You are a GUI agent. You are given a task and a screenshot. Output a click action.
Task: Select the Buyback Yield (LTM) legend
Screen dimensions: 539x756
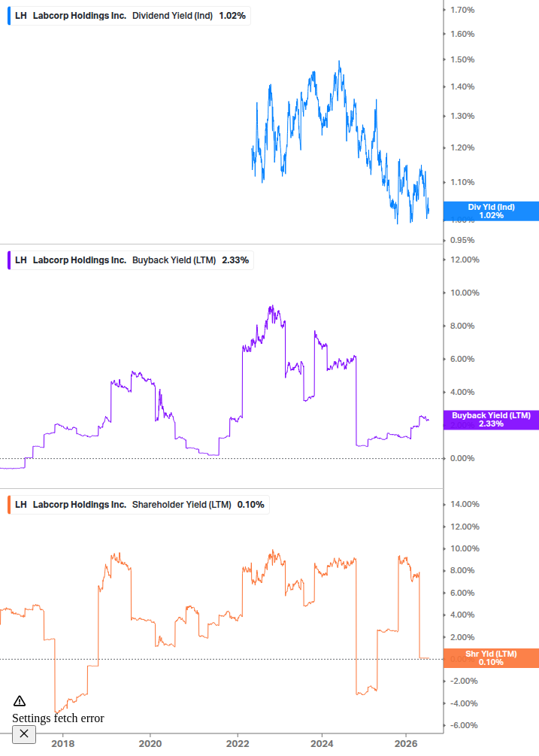(x=131, y=260)
